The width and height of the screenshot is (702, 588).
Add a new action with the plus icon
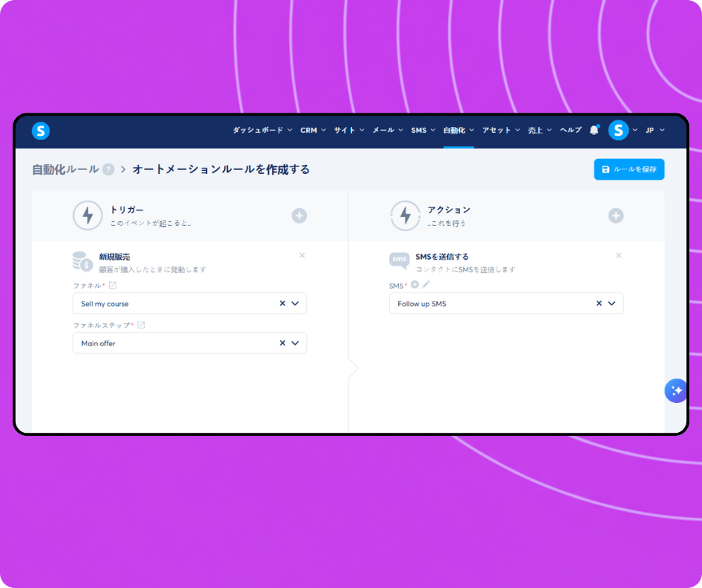[615, 216]
